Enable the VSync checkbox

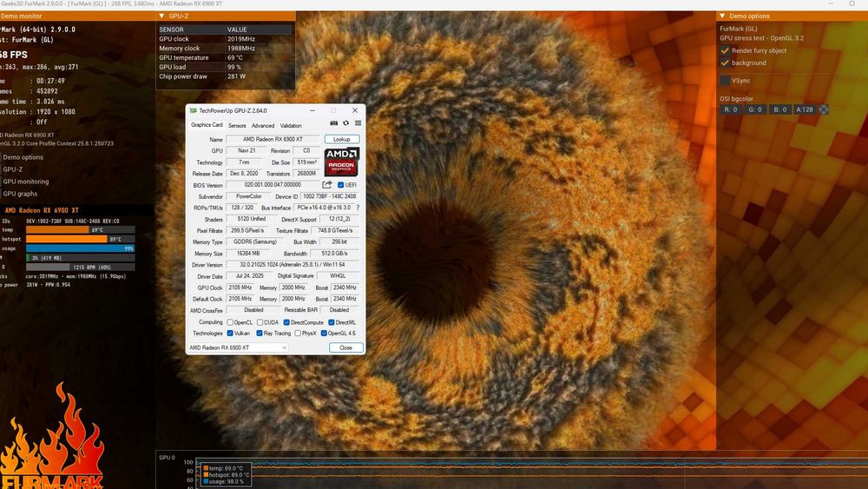click(725, 80)
